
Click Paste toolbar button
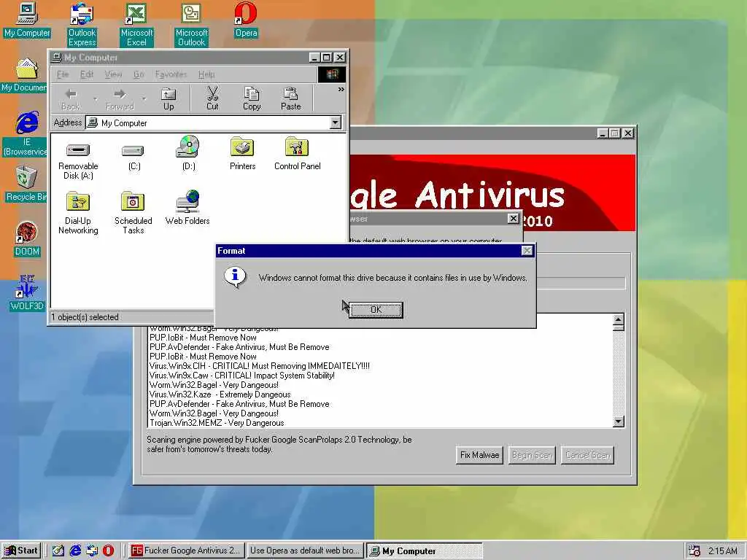click(290, 99)
